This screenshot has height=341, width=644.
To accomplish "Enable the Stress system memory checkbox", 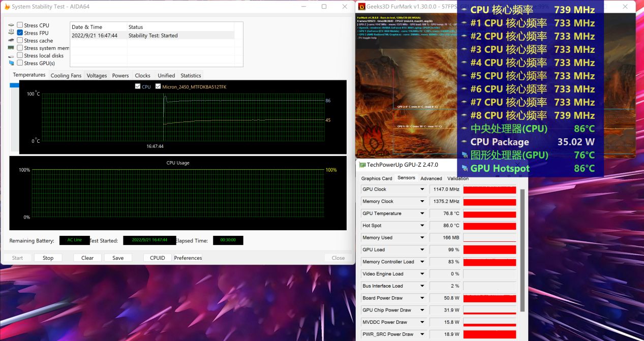I will 20,48.
